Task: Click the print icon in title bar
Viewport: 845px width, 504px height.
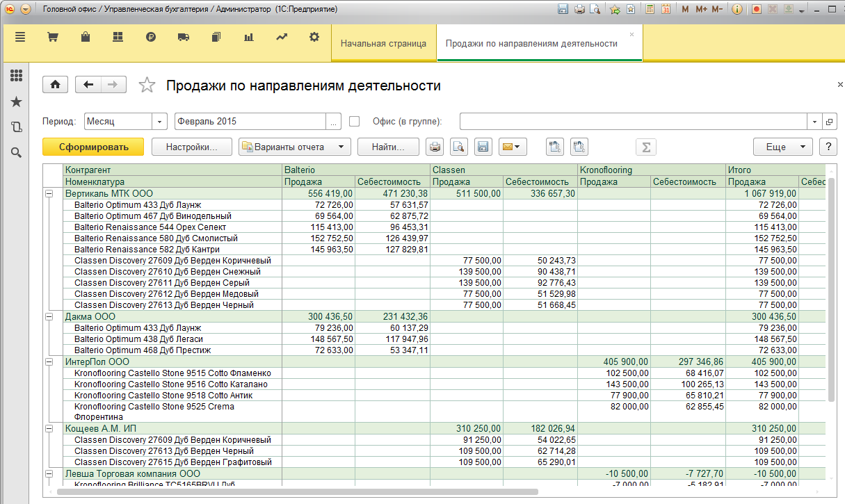Action: pyautogui.click(x=579, y=10)
